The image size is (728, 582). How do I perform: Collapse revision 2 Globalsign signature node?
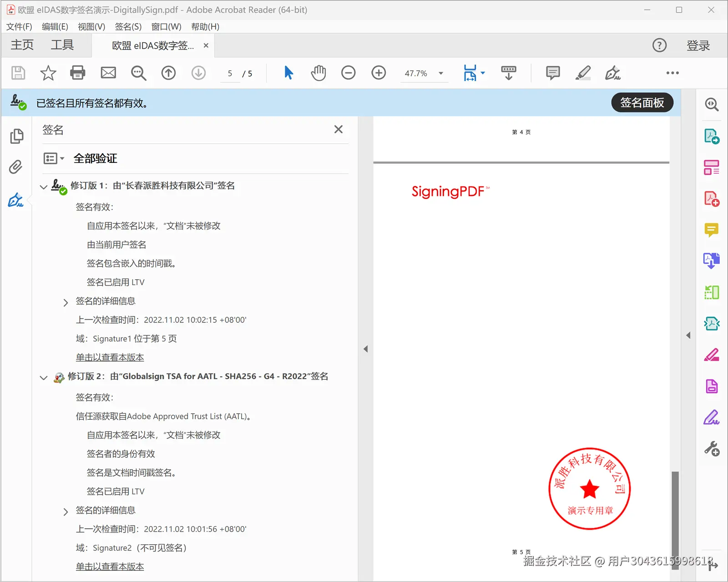(x=44, y=377)
